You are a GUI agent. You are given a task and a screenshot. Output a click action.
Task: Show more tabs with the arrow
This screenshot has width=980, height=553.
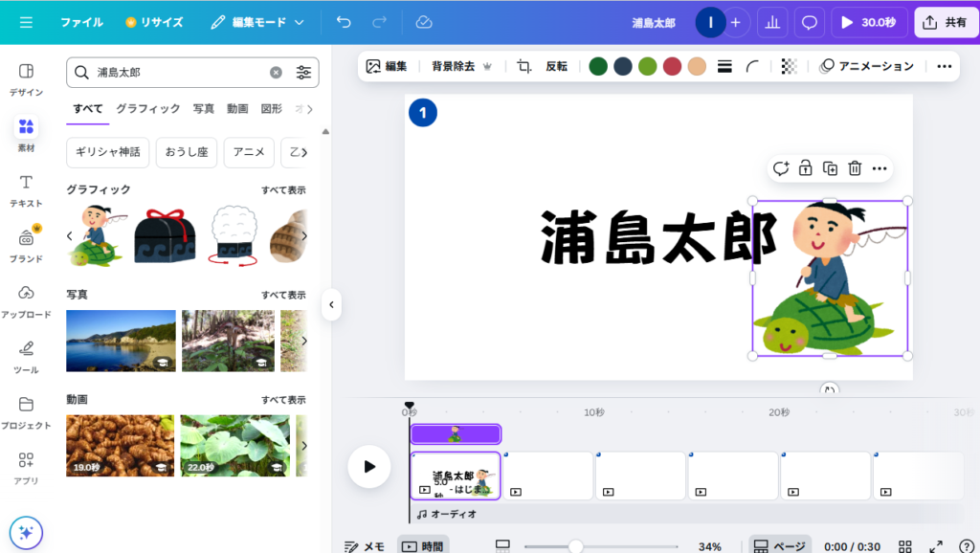(309, 109)
